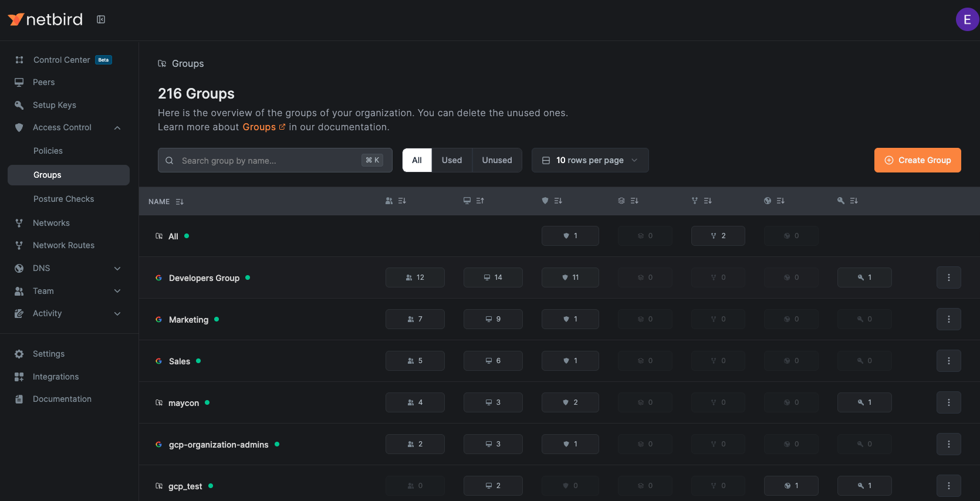Show only Used groups
Screen dimensions: 980x501
point(451,160)
